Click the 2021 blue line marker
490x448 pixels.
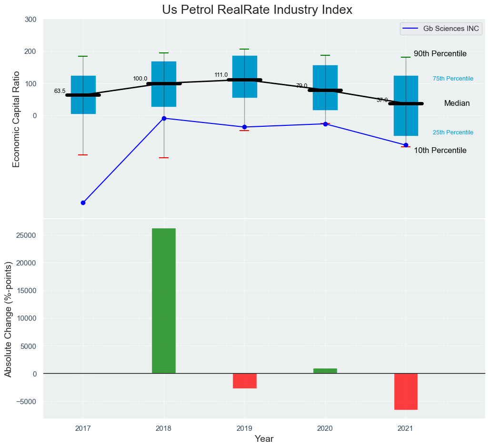click(406, 145)
